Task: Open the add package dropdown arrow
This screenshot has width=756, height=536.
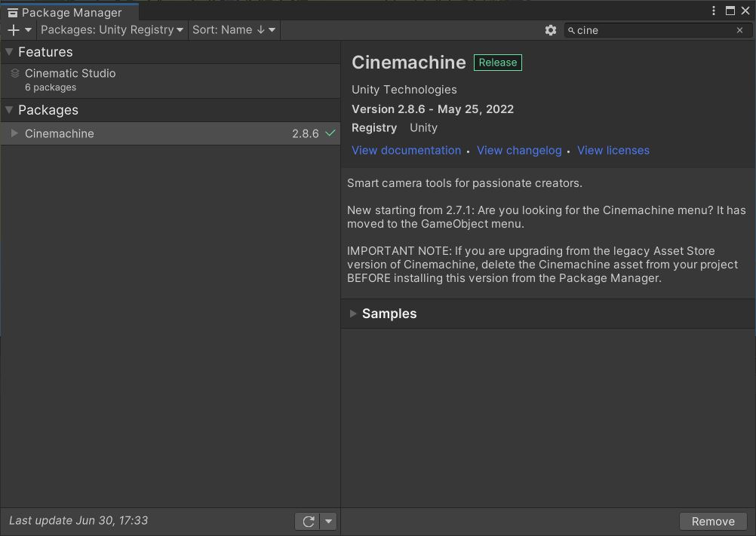Action: pos(29,30)
